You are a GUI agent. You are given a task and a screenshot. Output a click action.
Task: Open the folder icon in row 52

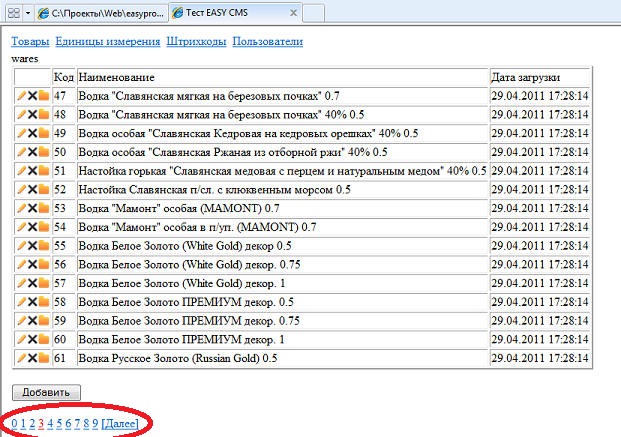coord(44,189)
